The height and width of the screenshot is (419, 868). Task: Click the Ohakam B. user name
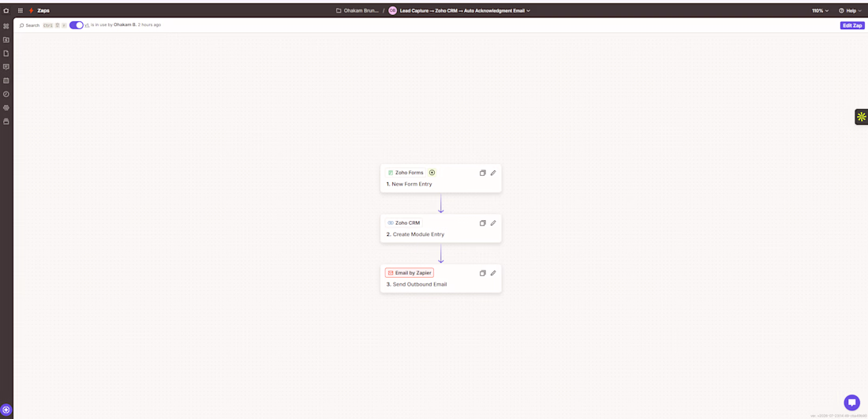[125, 25]
